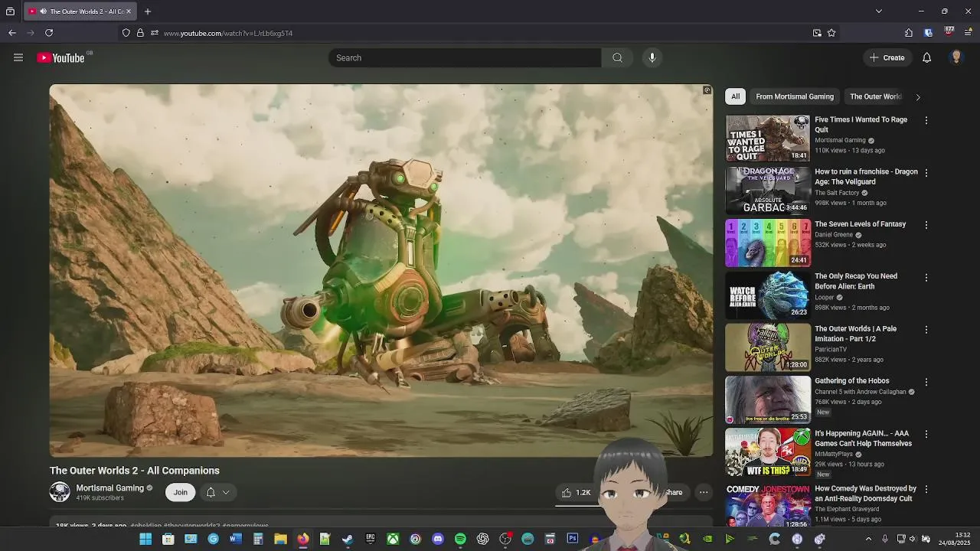Click the browser address bar URL
980x551 pixels.
click(x=228, y=33)
